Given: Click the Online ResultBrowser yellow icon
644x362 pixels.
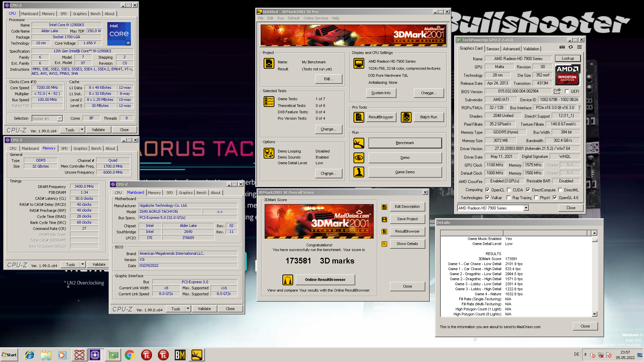Looking at the screenshot, I should [288, 280].
